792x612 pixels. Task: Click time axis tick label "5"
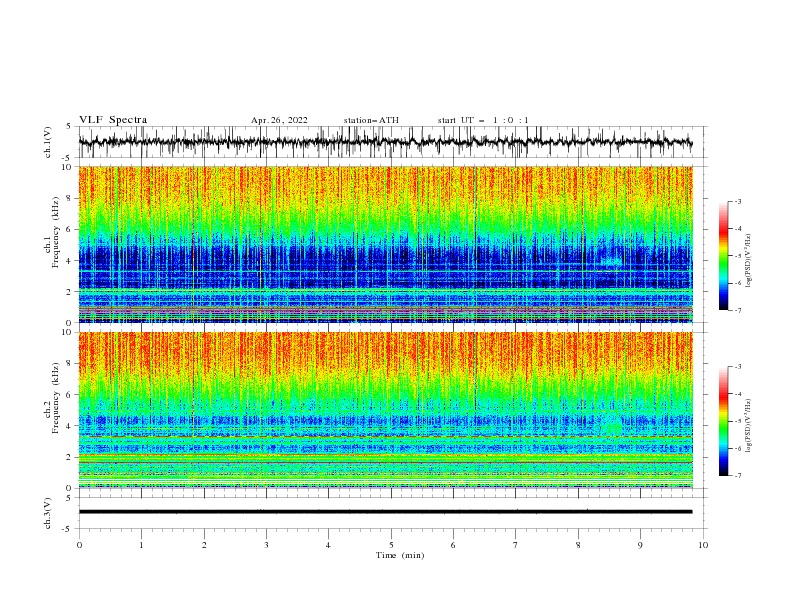[x=391, y=545]
